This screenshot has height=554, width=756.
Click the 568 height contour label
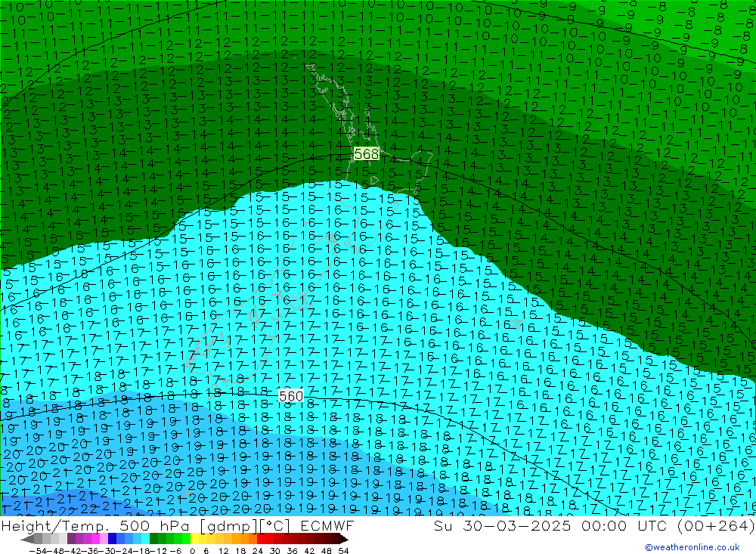click(x=367, y=154)
